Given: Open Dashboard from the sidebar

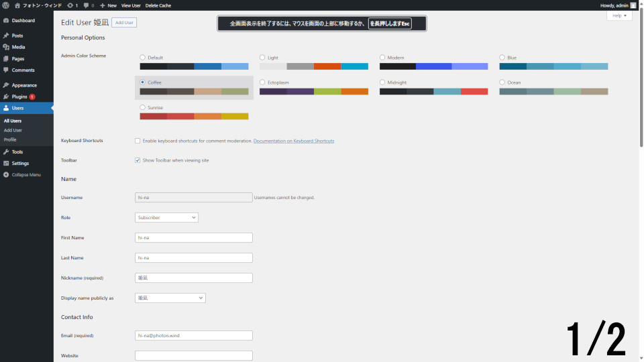Looking at the screenshot, I should point(23,21).
